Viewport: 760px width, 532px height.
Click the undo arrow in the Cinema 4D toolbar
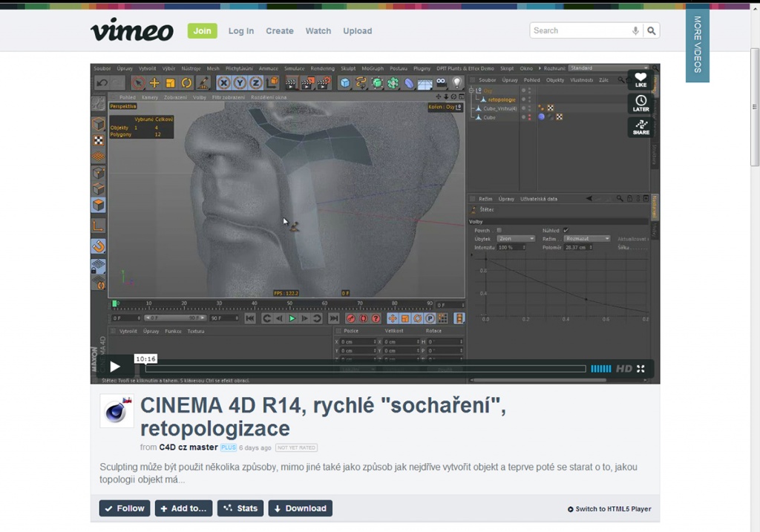click(x=102, y=83)
